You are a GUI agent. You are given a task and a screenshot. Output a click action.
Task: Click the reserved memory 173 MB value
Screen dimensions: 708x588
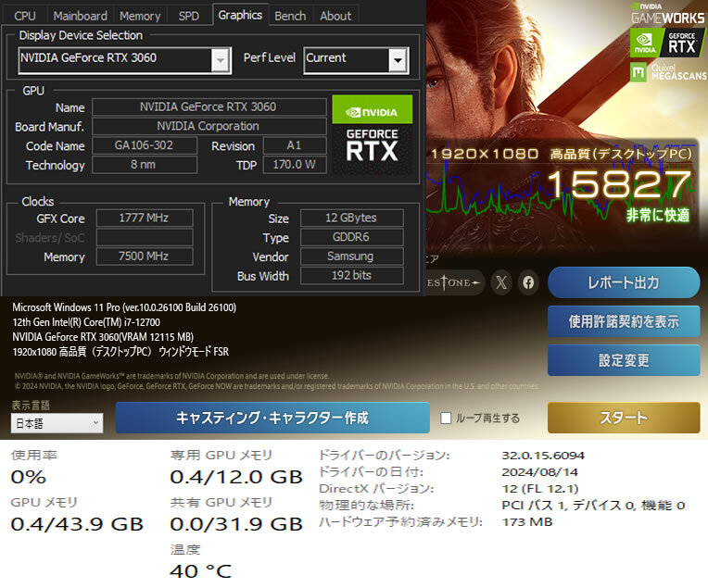(x=527, y=522)
